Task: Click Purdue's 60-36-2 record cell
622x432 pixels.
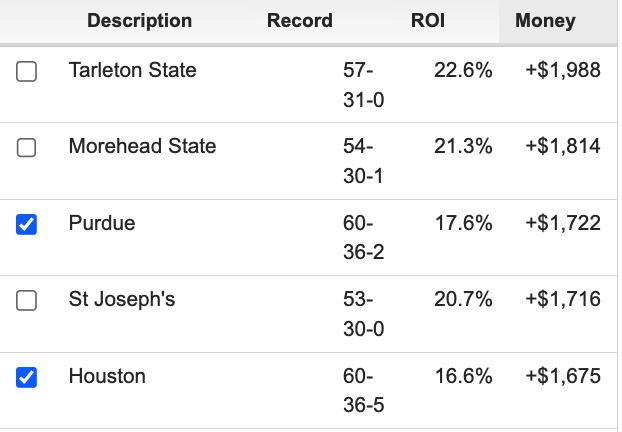Action: coord(363,237)
